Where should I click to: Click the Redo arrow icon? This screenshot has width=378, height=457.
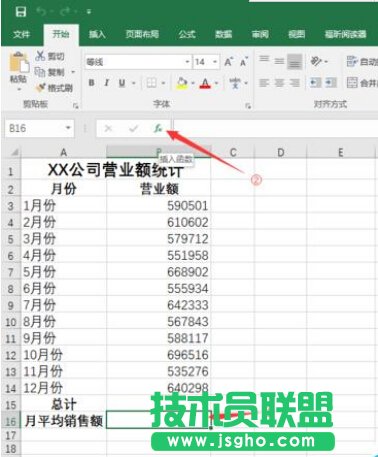66,12
